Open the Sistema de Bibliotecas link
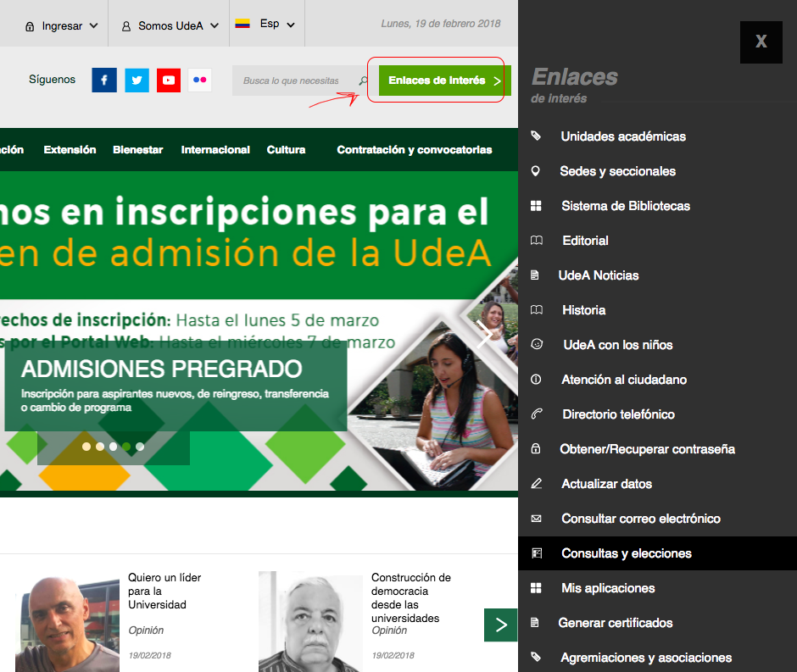This screenshot has height=672, width=797. (626, 206)
